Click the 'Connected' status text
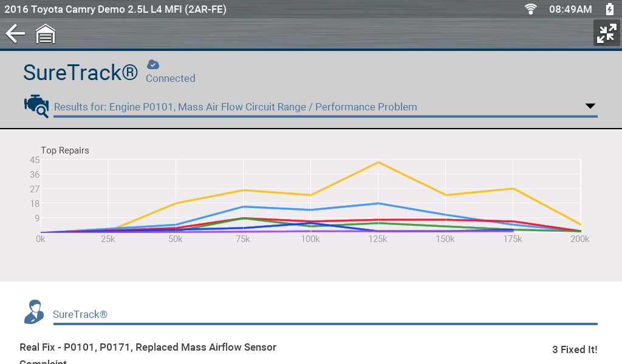This screenshot has width=622, height=364. click(170, 78)
